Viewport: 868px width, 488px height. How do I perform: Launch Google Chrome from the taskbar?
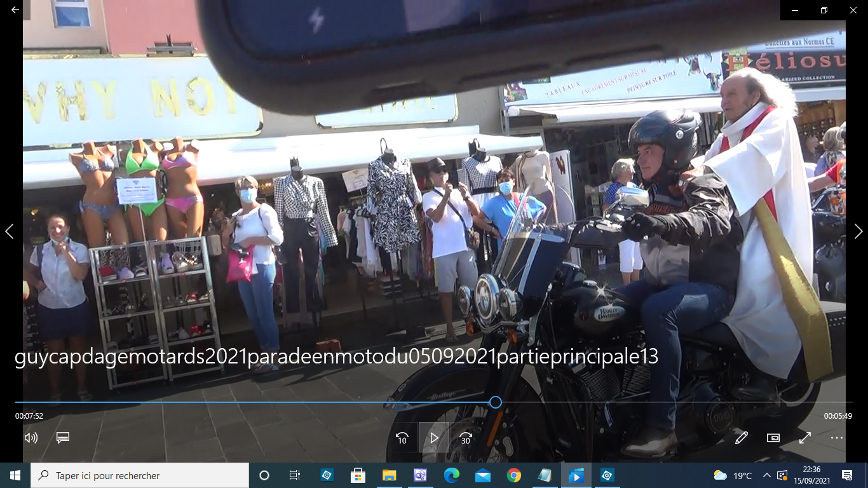coord(513,475)
